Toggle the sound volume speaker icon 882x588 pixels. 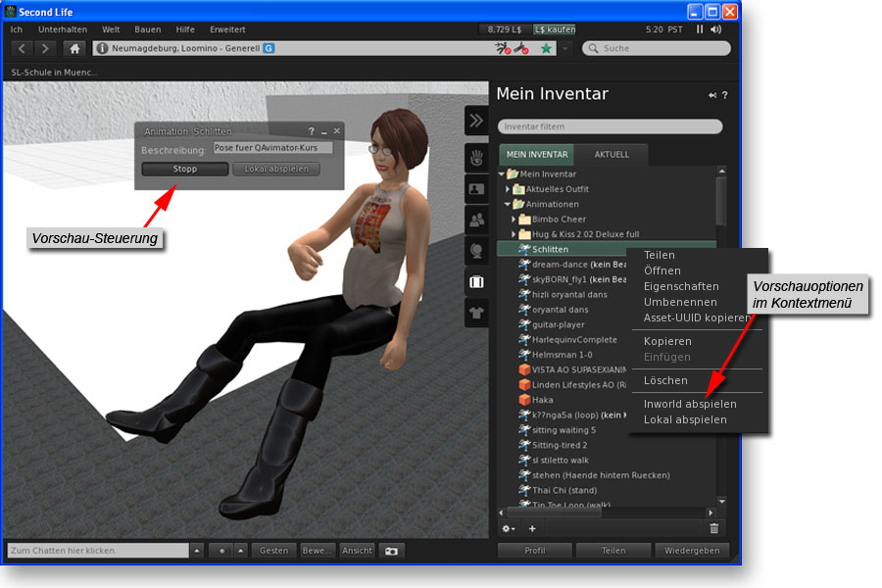tap(716, 29)
